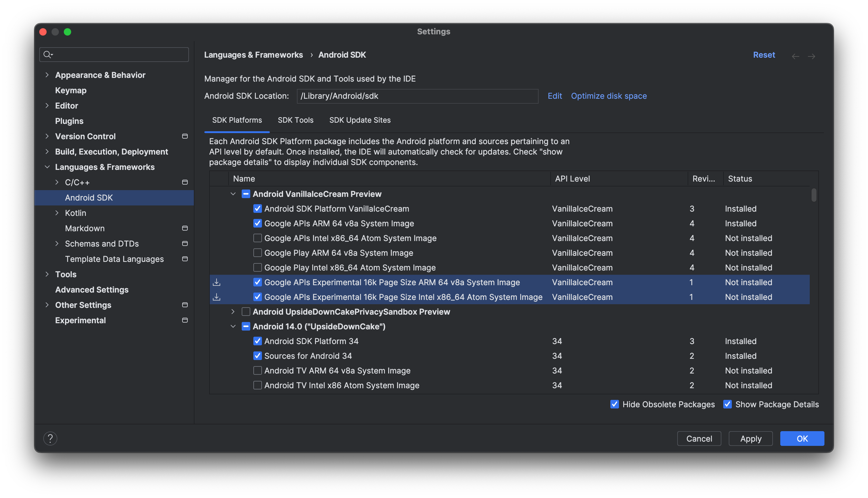The height and width of the screenshot is (498, 868).
Task: Click the SDK Platforms tab
Action: [237, 120]
